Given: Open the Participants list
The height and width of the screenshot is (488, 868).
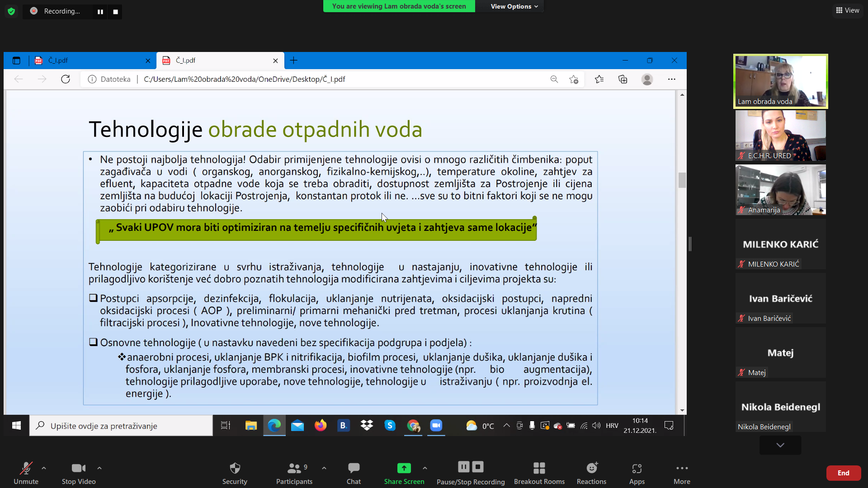Looking at the screenshot, I should (294, 469).
